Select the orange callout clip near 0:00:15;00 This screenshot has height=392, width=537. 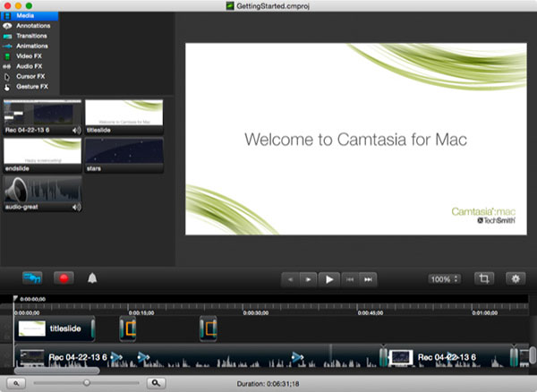pyautogui.click(x=128, y=328)
